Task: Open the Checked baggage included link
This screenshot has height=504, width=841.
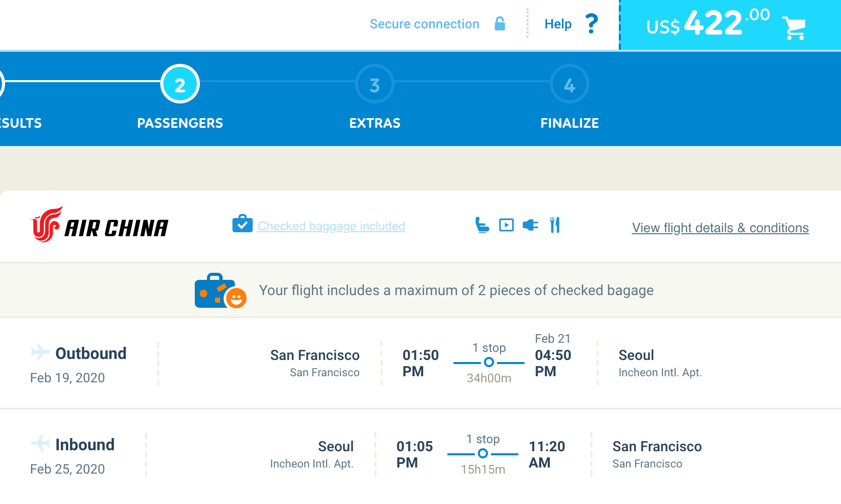Action: [x=331, y=226]
